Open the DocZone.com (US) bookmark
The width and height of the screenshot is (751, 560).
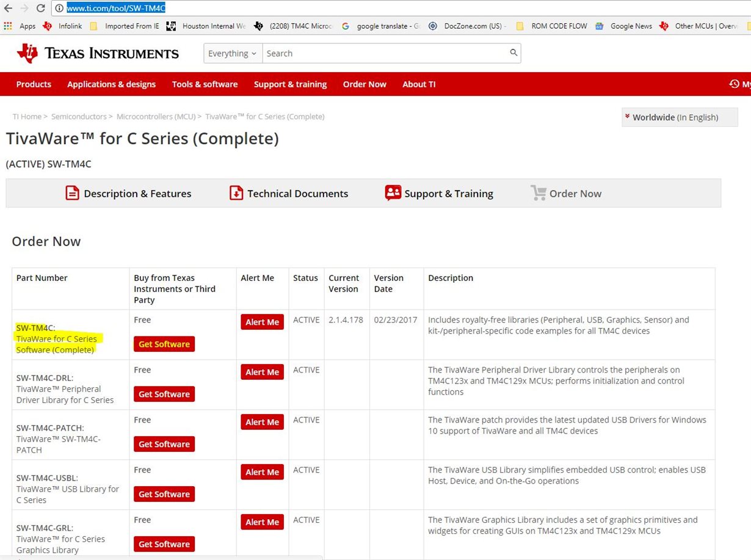coord(468,26)
